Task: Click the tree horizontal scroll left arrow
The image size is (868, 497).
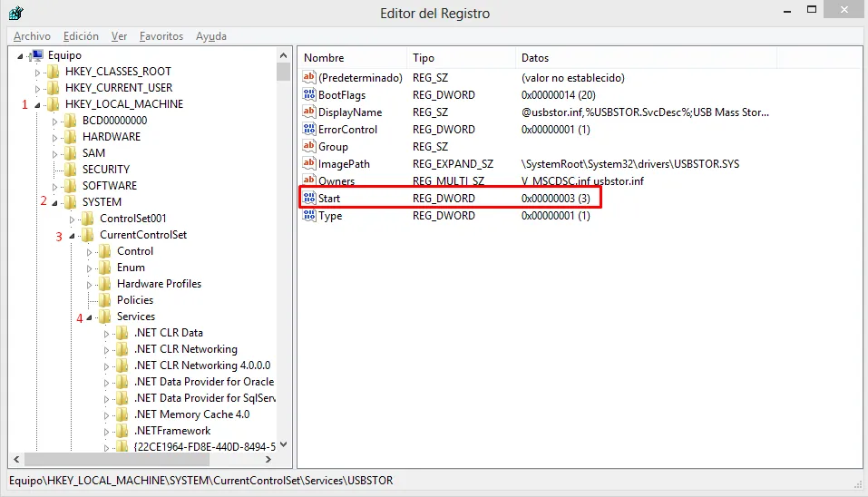Action: (16, 460)
